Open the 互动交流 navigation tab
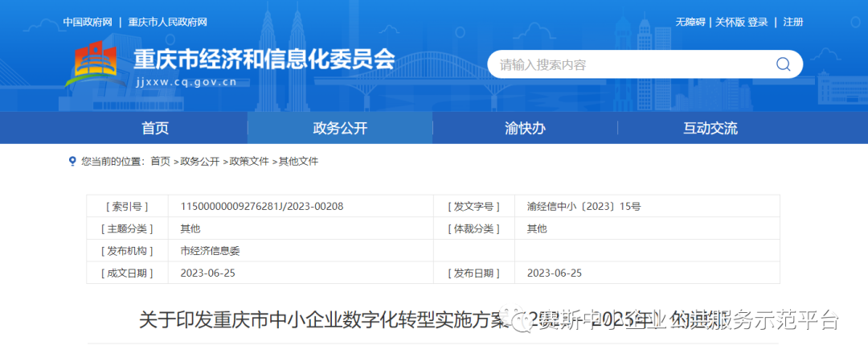Viewport: 868px width, 358px height. pyautogui.click(x=710, y=129)
